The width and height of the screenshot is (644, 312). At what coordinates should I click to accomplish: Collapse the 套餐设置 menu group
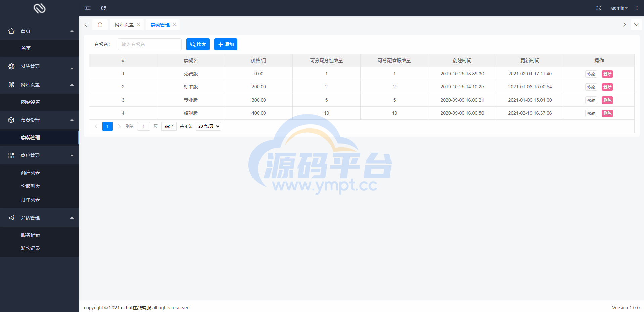[x=72, y=120]
